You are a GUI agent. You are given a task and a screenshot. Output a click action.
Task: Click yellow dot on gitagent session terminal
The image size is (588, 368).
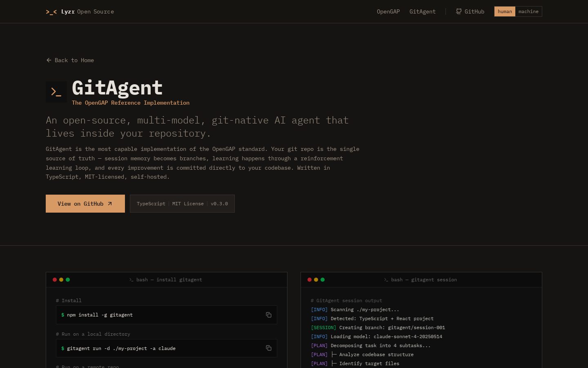coord(316,280)
